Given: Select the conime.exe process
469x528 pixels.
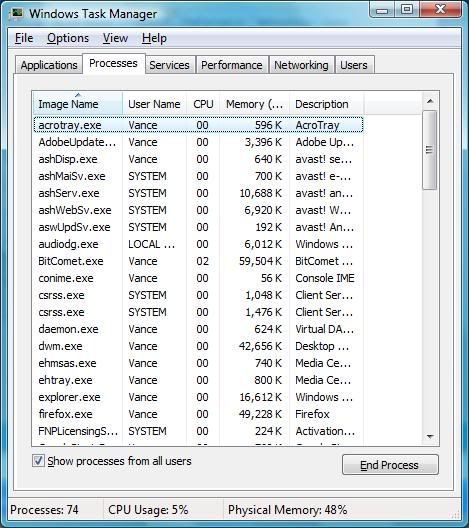Looking at the screenshot, I should point(199,278).
